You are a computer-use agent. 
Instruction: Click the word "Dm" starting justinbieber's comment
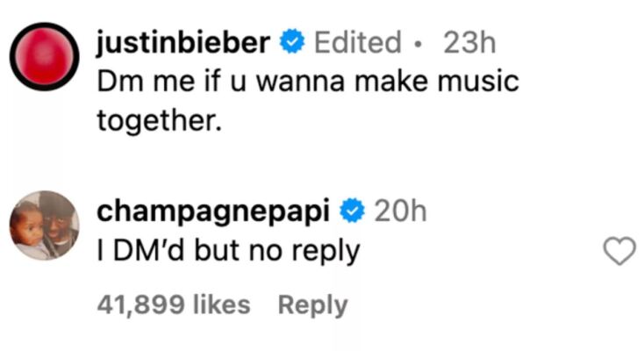coord(118,82)
